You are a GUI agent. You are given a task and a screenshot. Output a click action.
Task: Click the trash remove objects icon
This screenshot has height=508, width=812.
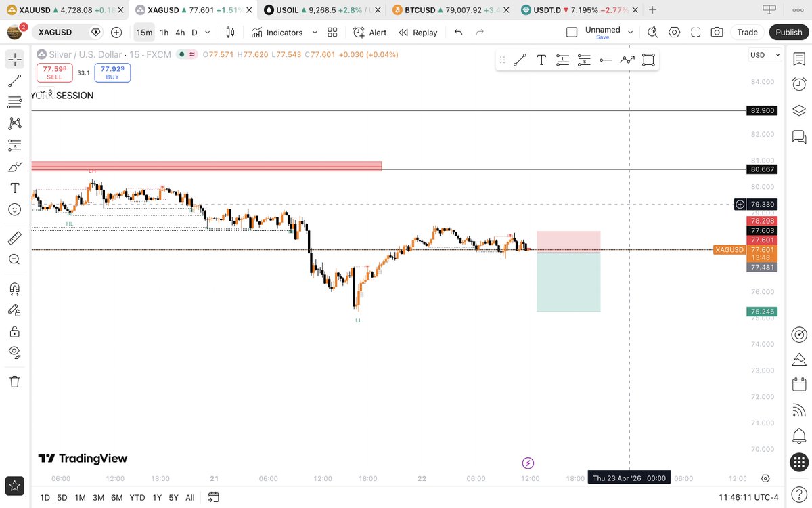[x=14, y=381]
